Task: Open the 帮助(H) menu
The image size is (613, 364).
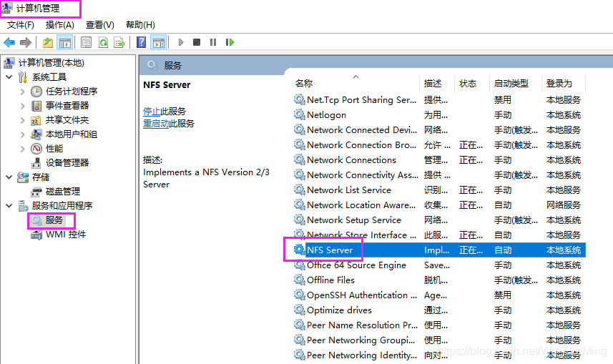Action: pyautogui.click(x=140, y=25)
